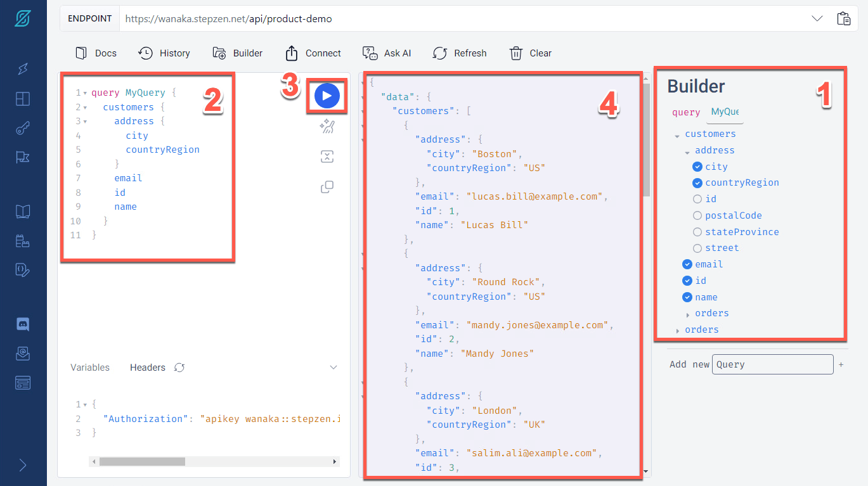Select the postalCode radio button
The height and width of the screenshot is (486, 868).
[697, 215]
